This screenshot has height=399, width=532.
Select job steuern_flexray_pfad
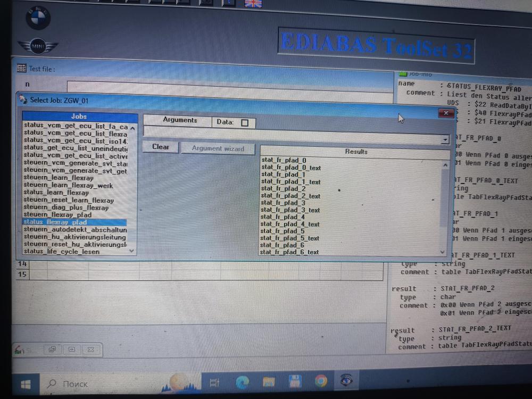(x=57, y=215)
